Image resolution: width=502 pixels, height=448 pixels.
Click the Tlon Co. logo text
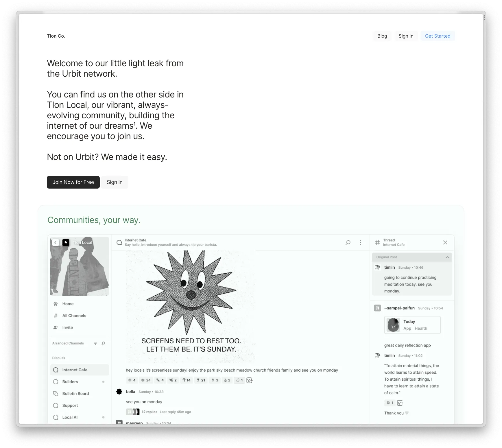tap(56, 36)
